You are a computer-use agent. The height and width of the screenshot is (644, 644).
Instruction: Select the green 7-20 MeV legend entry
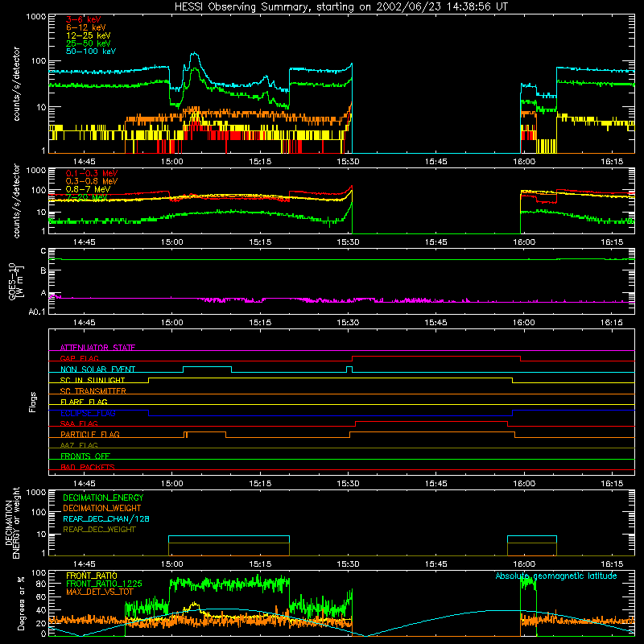86,197
